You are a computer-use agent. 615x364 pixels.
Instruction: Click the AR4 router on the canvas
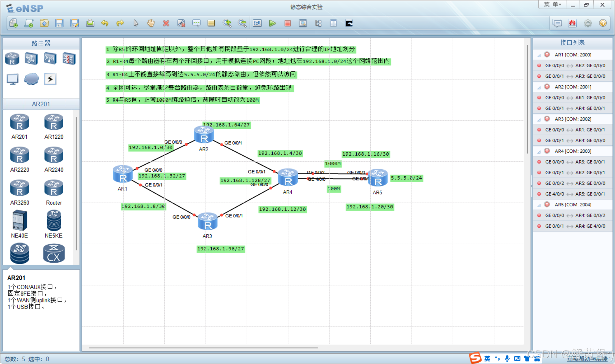pyautogui.click(x=288, y=178)
